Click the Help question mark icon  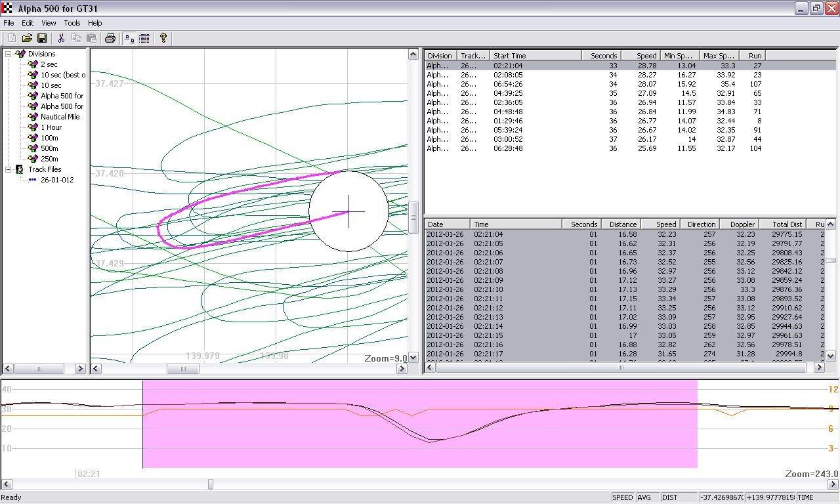click(163, 39)
